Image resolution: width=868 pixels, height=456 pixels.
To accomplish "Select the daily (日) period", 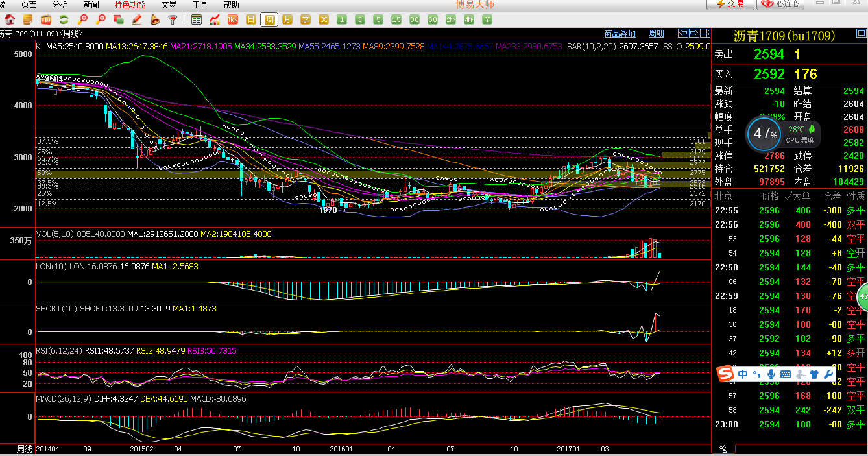I will 251,19.
